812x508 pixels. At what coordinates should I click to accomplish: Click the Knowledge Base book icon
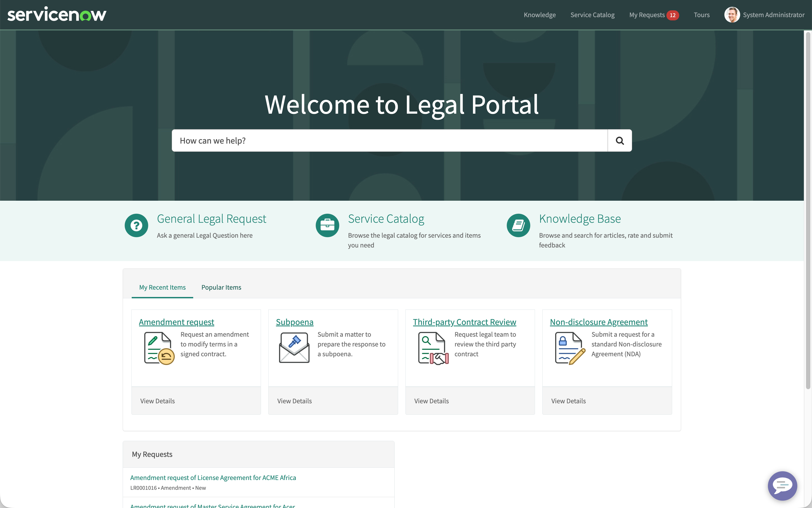click(518, 225)
